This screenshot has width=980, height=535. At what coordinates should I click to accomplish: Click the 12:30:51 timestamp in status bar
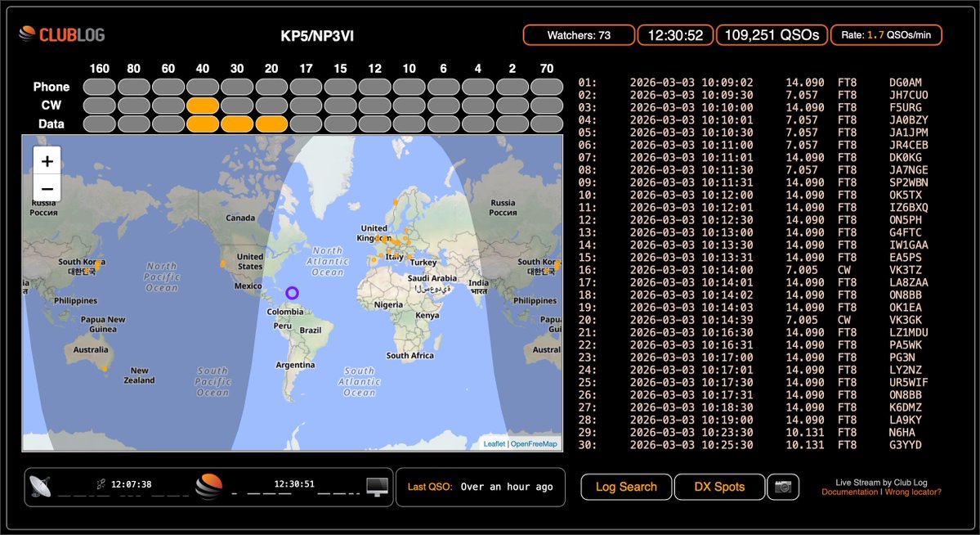(294, 483)
